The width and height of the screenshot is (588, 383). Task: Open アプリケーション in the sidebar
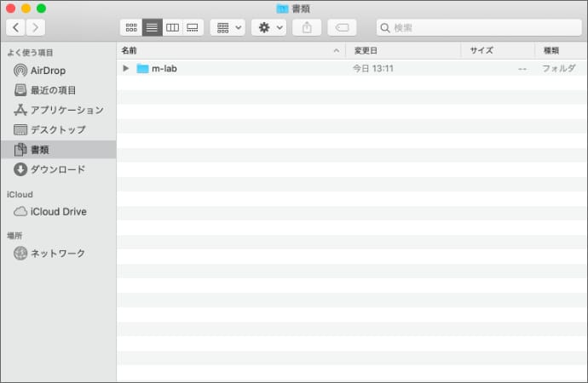click(x=66, y=110)
